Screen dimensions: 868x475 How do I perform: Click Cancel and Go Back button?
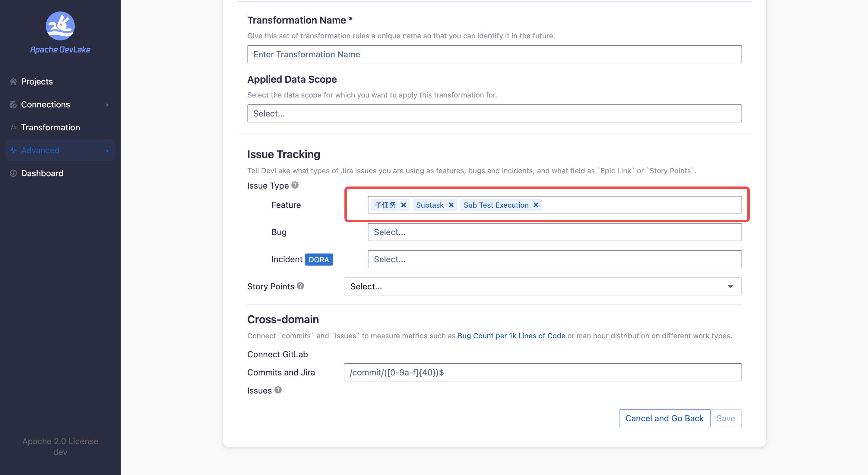pyautogui.click(x=664, y=418)
